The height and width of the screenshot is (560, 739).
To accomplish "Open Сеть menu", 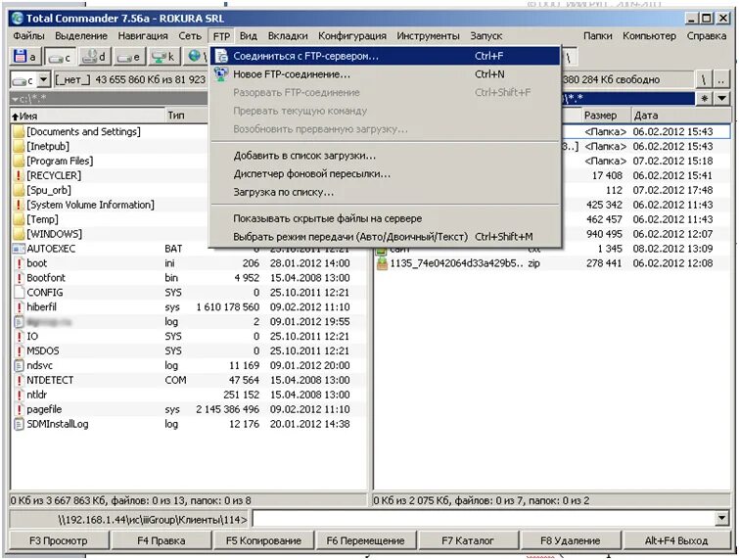I will pyautogui.click(x=190, y=36).
